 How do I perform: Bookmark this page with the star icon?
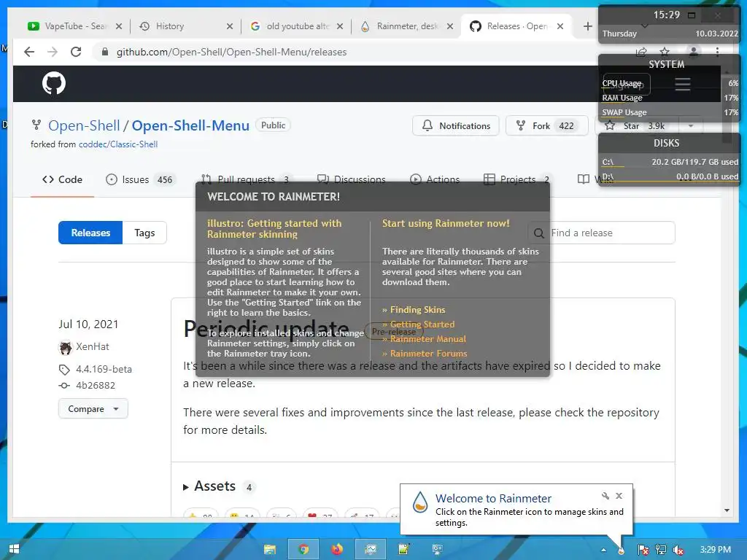(665, 52)
